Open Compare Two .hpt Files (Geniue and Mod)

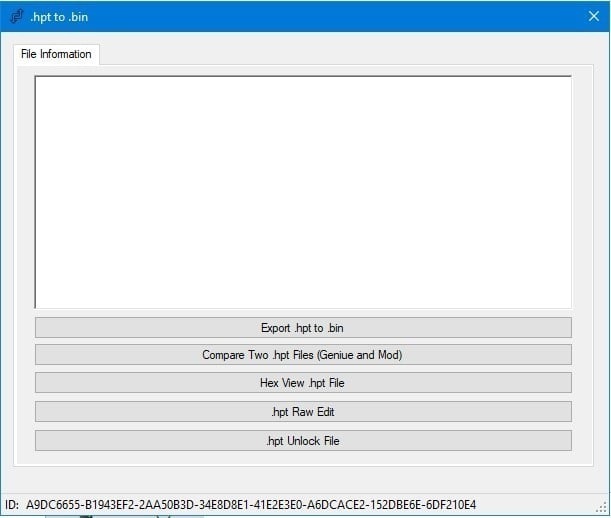pos(303,355)
